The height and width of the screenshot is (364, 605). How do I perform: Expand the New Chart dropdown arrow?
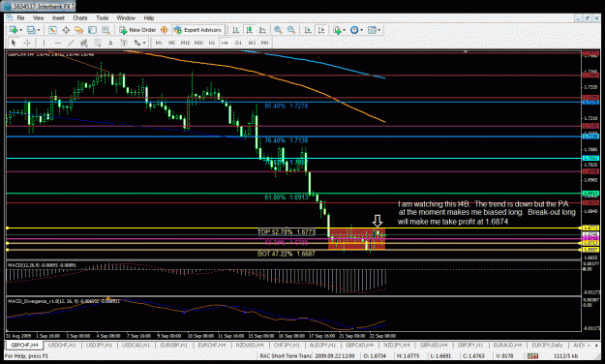(x=20, y=30)
